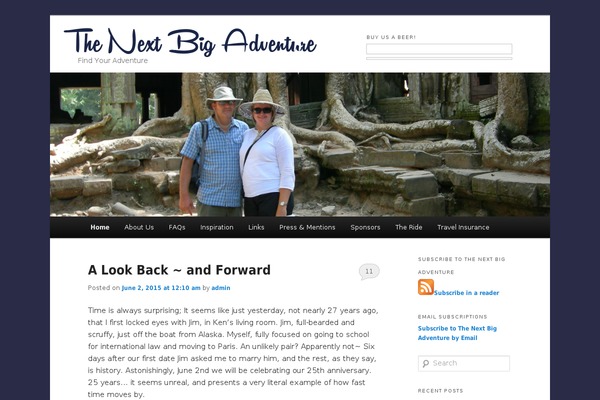Click The Next Big Adventure site logo
Screen dimensions: 600x400
tap(190, 42)
